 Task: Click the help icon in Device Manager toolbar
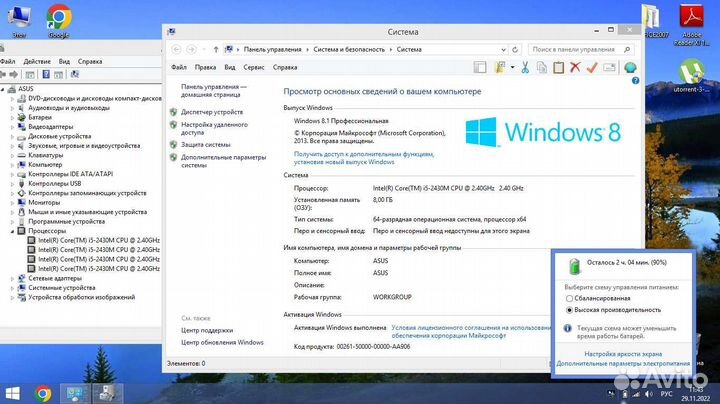[x=46, y=74]
